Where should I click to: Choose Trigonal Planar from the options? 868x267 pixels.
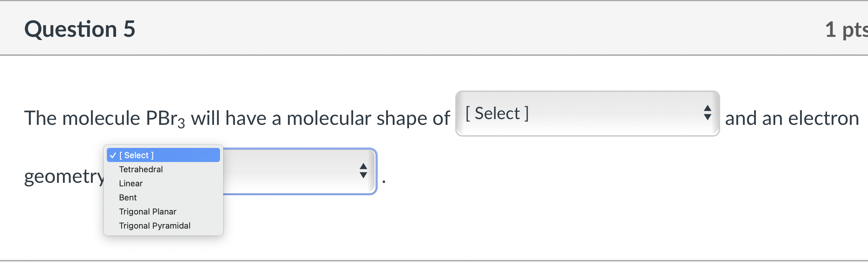coord(147,211)
